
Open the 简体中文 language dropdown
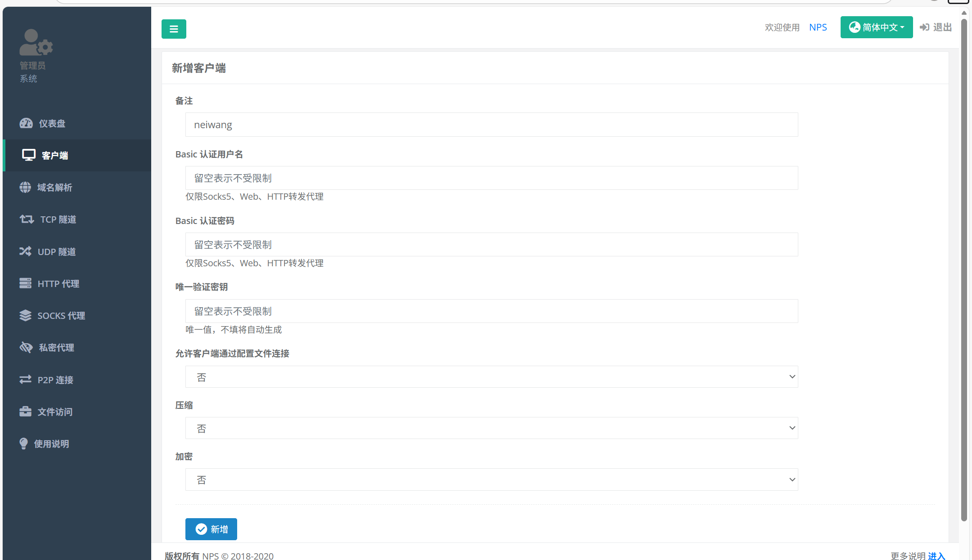point(876,27)
